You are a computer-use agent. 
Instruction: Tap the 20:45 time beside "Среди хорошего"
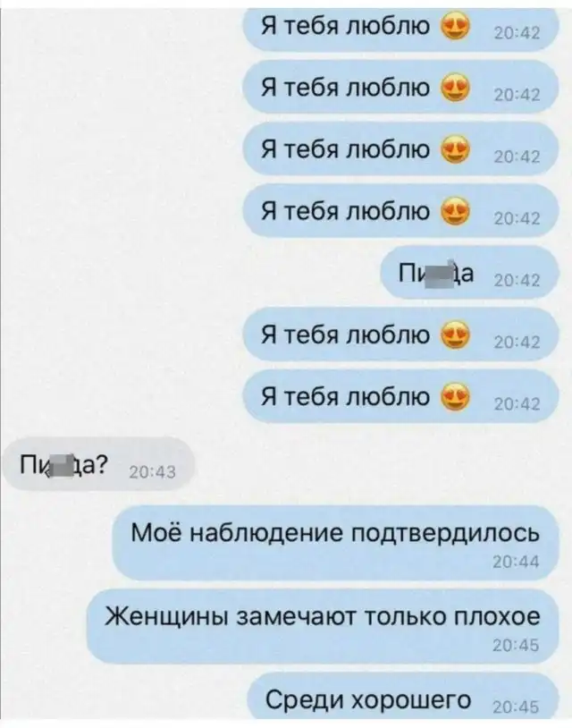click(516, 707)
